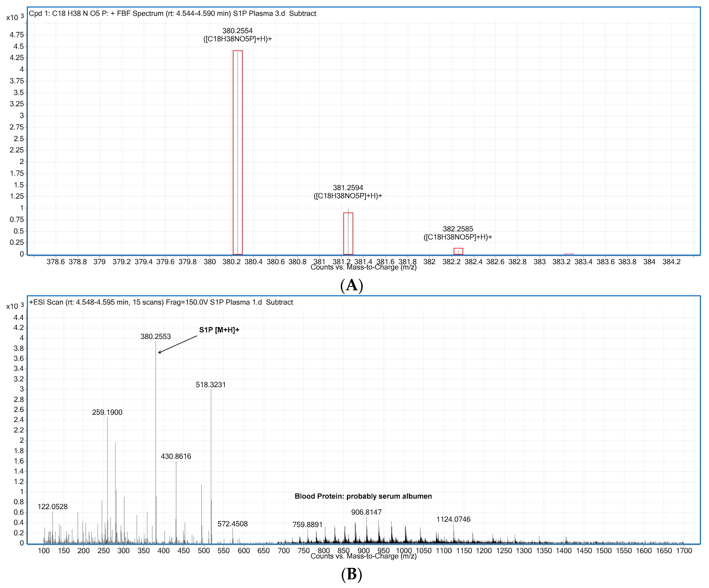The width and height of the screenshot is (709, 588).
Task: Click the 4.4 y-axis tick in panel B
Action: point(19,317)
